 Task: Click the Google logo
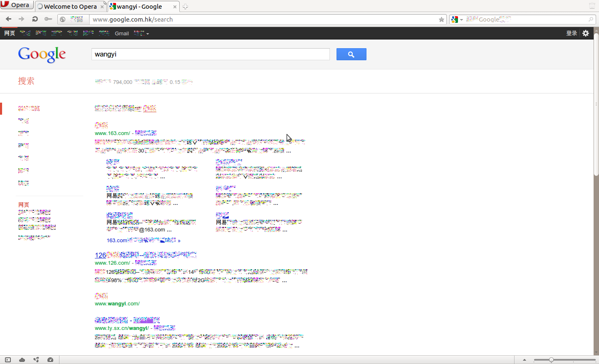click(42, 54)
